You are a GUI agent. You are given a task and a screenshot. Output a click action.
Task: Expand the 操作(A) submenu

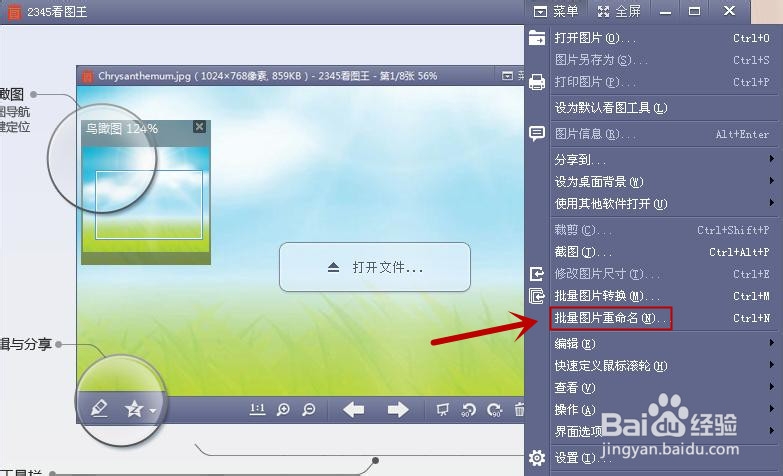point(662,410)
